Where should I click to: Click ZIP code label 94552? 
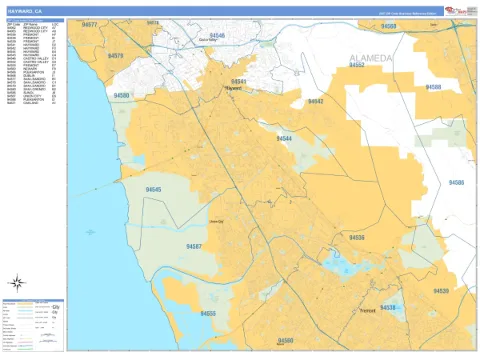pos(357,65)
